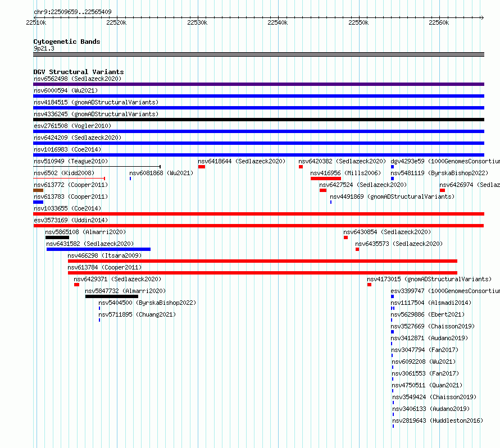Select the red nsv6426974 variant block
The width and height of the screenshot is (500, 448).
coord(442,190)
